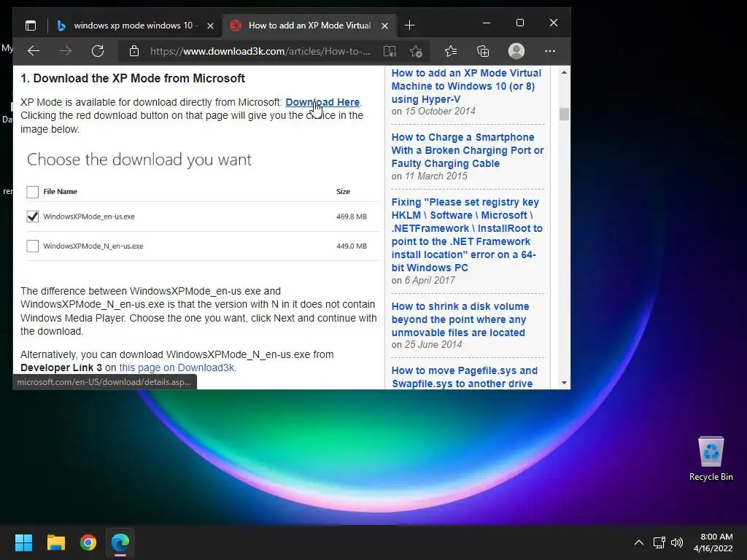Screen dimensions: 747x560
Task: Click the scrollbar up arrow
Action: pyautogui.click(x=564, y=72)
